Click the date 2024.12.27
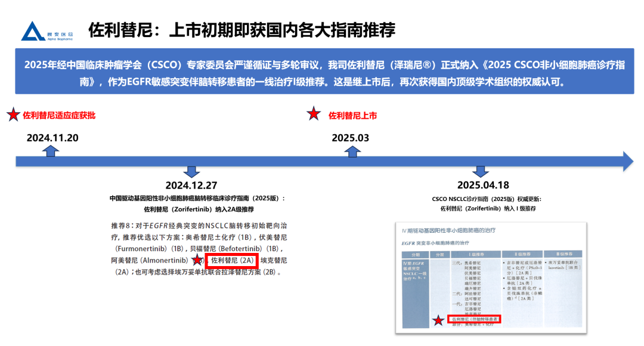Image resolution: width=644 pixels, height=346 pixels. tap(191, 186)
